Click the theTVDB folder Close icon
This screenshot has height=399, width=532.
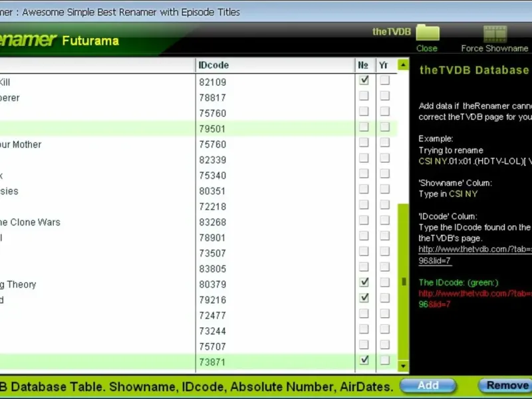pyautogui.click(x=428, y=33)
